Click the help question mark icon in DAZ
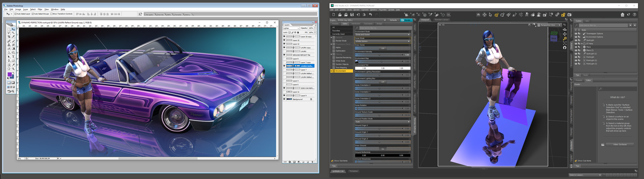 634,15
